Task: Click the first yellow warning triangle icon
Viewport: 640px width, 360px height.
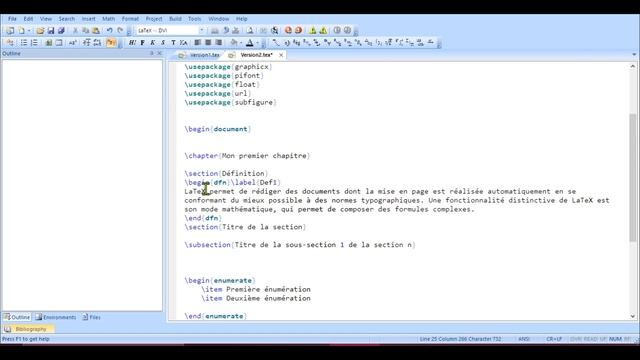Action: (313, 31)
